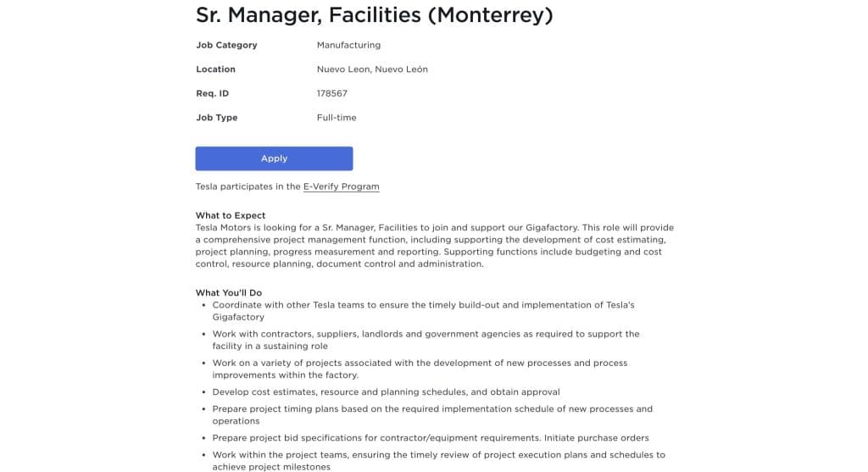Click the bullet about achieving project milestones
This screenshot has width=868, height=472.
tap(438, 460)
